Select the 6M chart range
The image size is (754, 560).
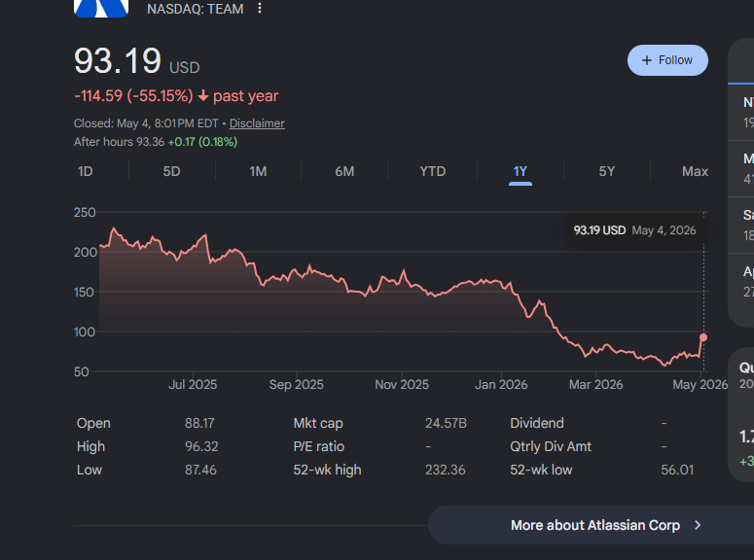point(344,172)
